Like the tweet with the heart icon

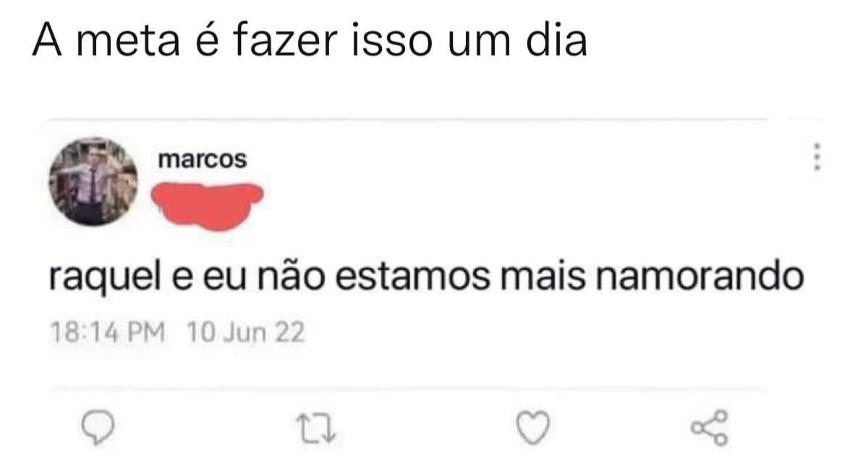click(x=533, y=428)
